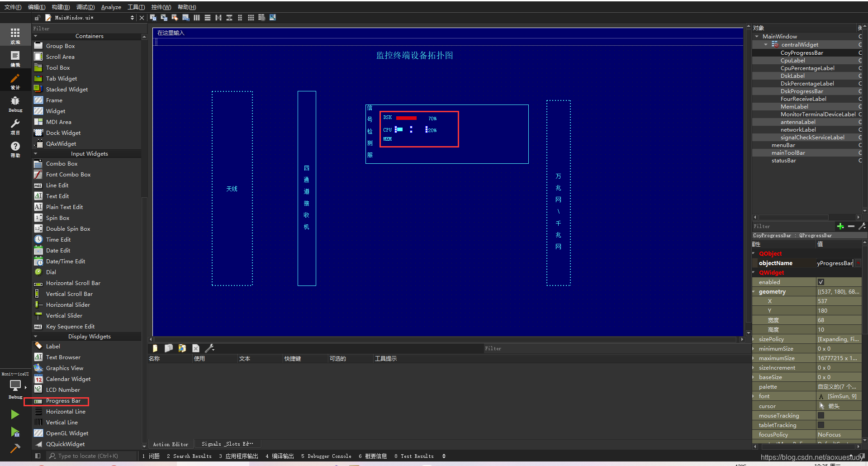Collapse centralWidget in object tree

(x=766, y=44)
